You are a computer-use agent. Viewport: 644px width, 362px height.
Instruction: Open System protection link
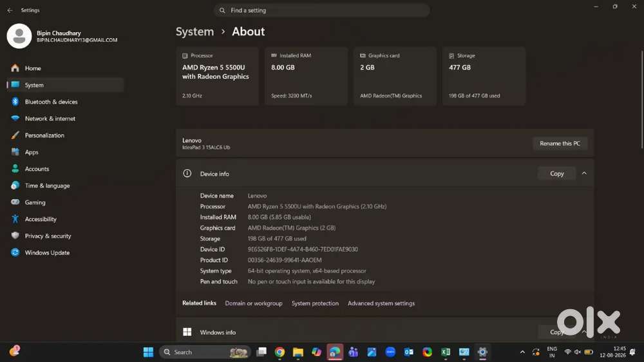tap(315, 303)
